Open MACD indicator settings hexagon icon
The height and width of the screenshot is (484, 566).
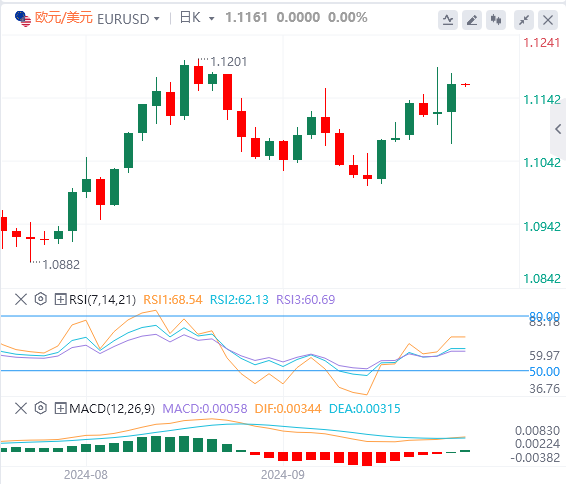41,408
